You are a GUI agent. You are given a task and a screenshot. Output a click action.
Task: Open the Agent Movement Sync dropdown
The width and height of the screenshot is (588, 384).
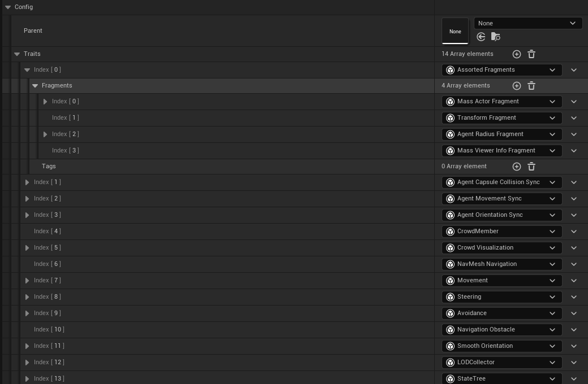coord(501,199)
